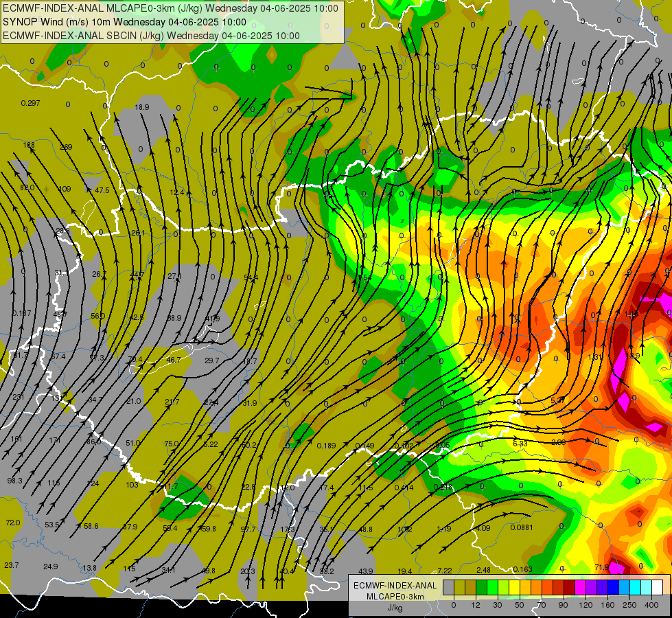
Task: Click the map value 0.163
Action: [x=522, y=569]
